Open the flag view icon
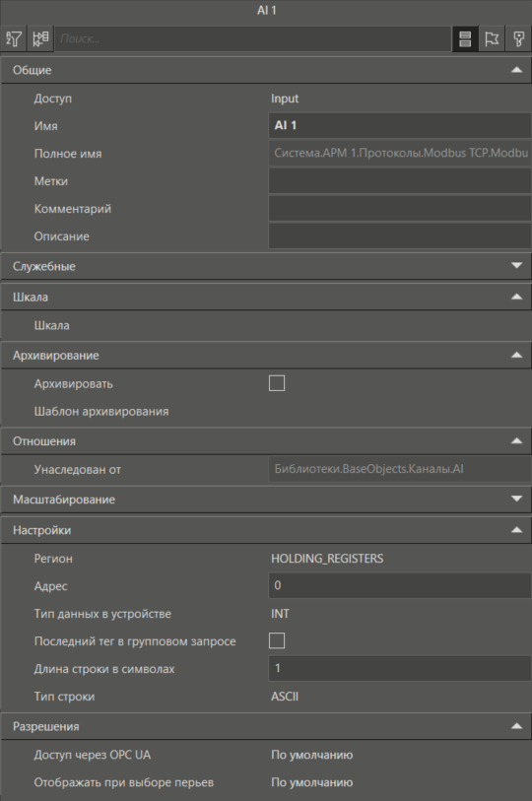Screen dimensions: 532x801 492,38
